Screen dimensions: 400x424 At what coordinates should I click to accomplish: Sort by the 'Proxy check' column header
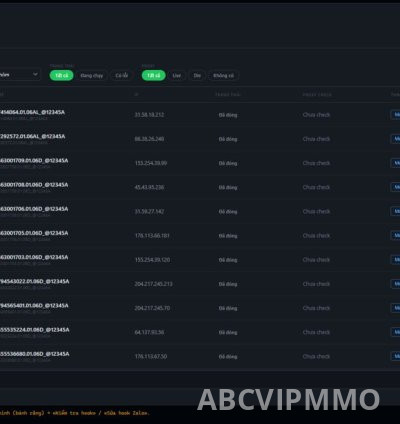pyautogui.click(x=317, y=95)
